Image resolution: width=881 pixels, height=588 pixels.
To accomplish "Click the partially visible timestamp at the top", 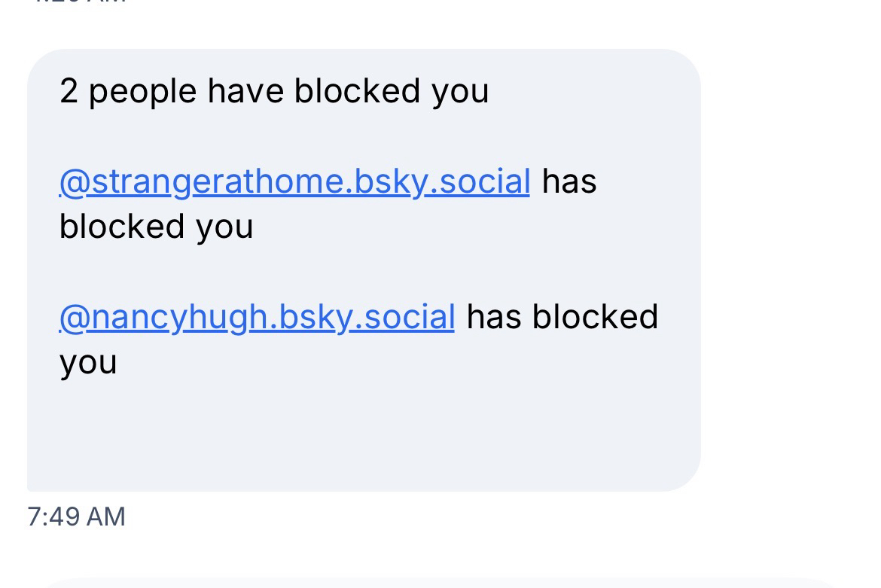I will click(x=76, y=2).
